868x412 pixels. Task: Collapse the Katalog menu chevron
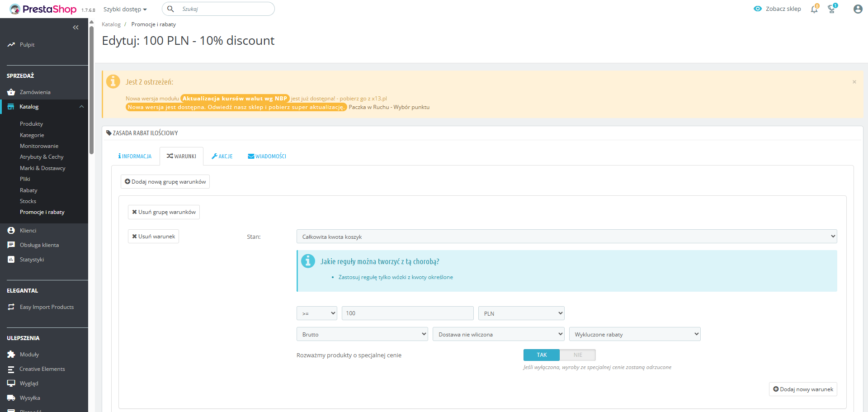[82, 107]
